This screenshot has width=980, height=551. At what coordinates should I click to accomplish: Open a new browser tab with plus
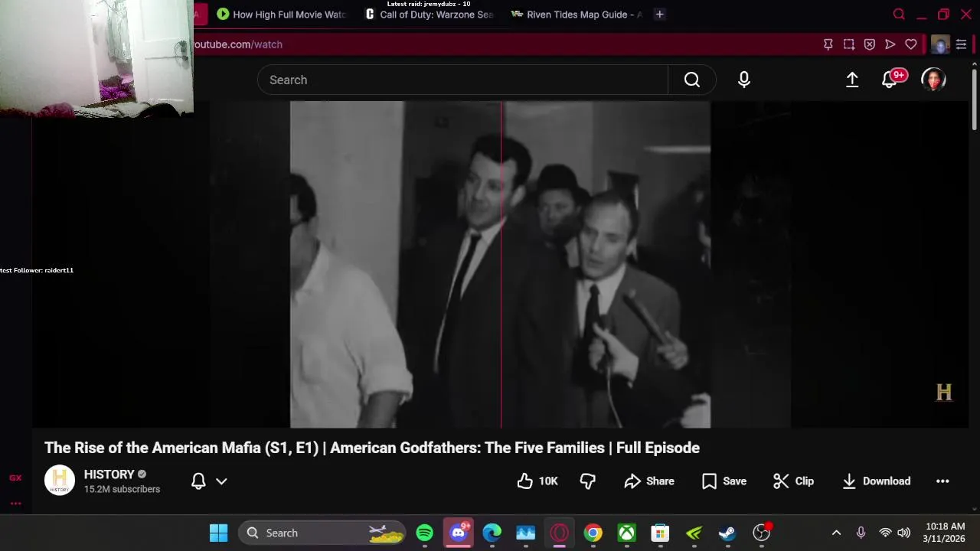coord(659,15)
